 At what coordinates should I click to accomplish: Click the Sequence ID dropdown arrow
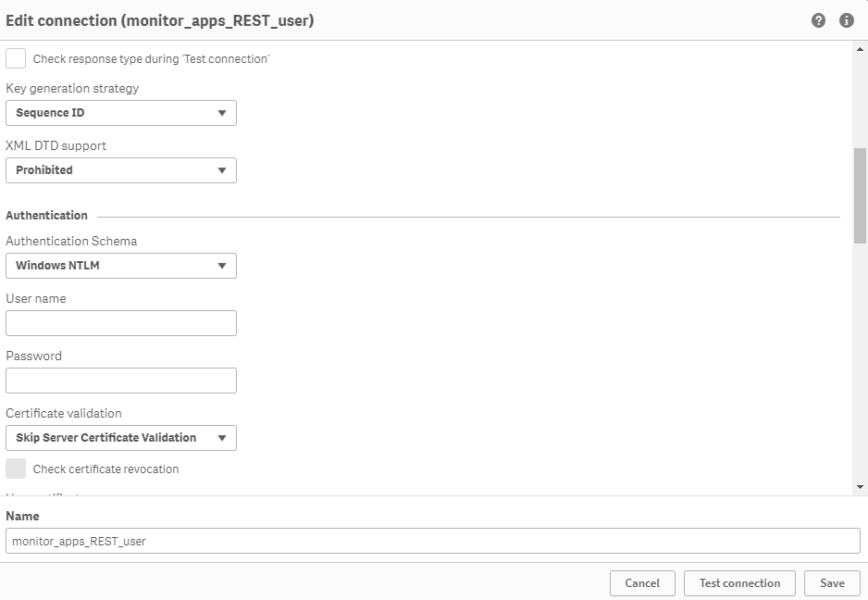tap(222, 113)
